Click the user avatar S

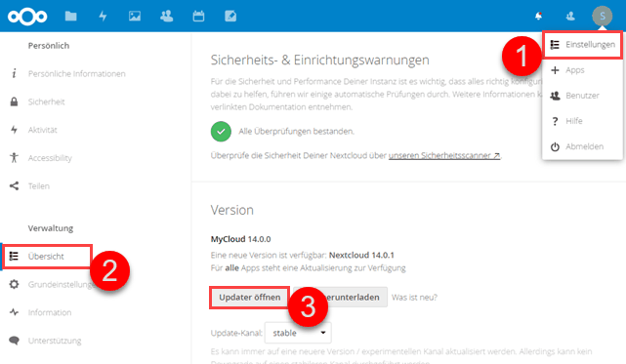(602, 16)
